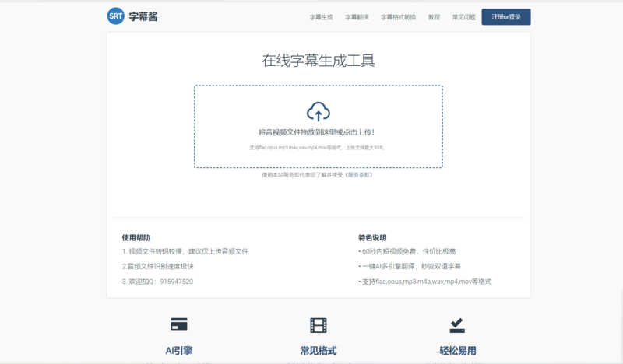
Task: Click the AI引擎 heading
Action: tap(179, 351)
